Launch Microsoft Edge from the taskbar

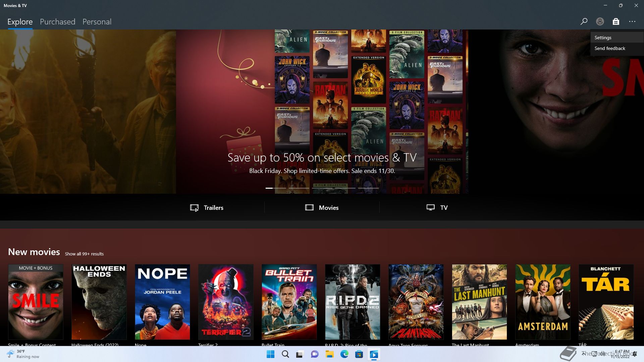coord(344,354)
